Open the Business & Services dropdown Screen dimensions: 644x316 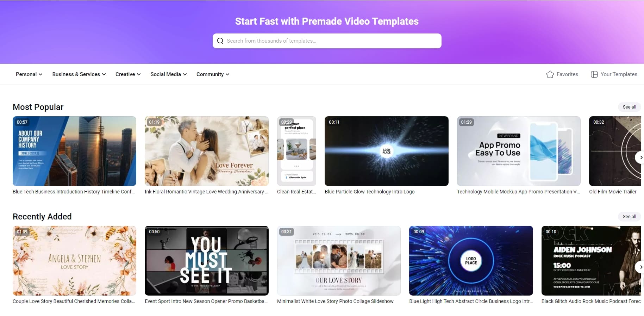[79, 74]
